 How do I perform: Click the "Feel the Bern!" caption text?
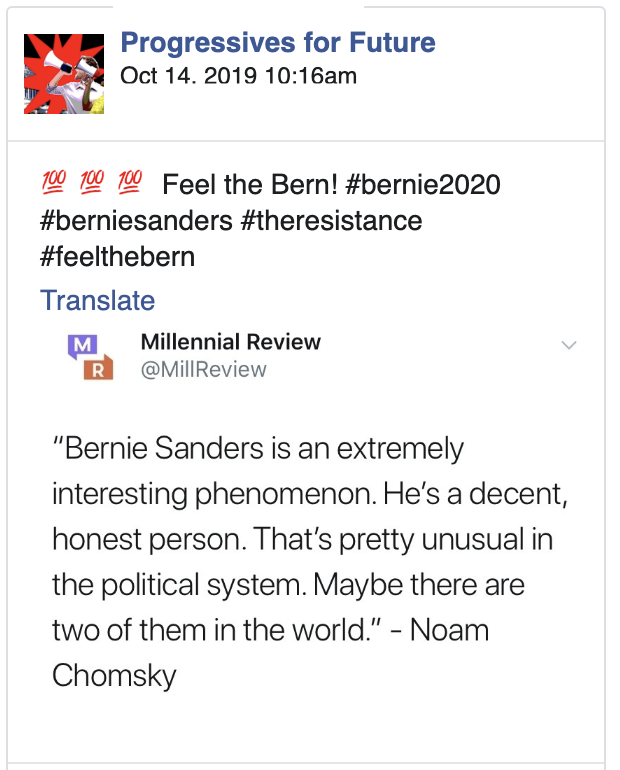coord(249,185)
